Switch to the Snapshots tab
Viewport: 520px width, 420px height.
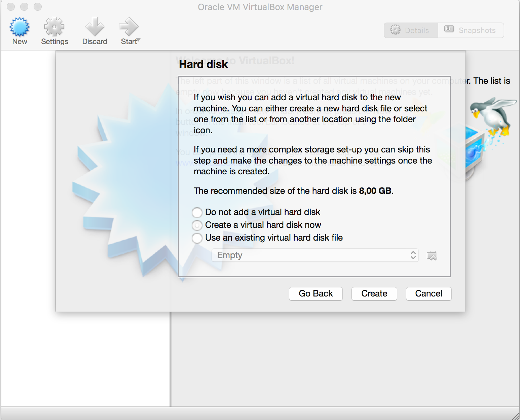coord(471,30)
